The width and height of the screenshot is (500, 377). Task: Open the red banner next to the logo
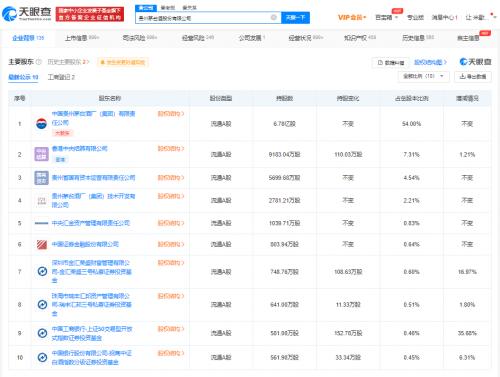pyautogui.click(x=90, y=14)
